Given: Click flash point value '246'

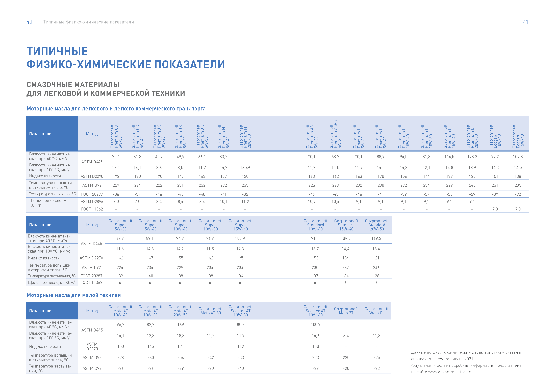Looking at the screenshot, I should pyautogui.click(x=376, y=268).
